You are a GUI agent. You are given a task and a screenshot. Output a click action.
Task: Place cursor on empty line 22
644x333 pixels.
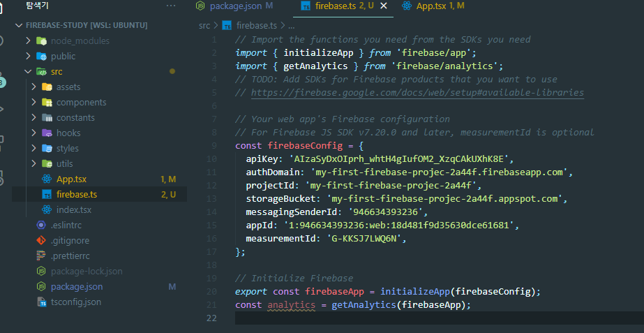click(x=440, y=318)
